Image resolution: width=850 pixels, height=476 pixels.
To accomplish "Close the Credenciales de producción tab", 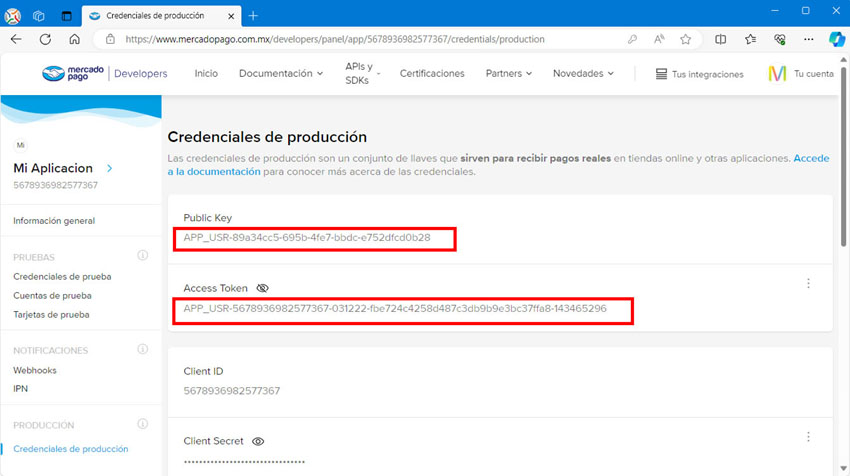I will coord(231,16).
